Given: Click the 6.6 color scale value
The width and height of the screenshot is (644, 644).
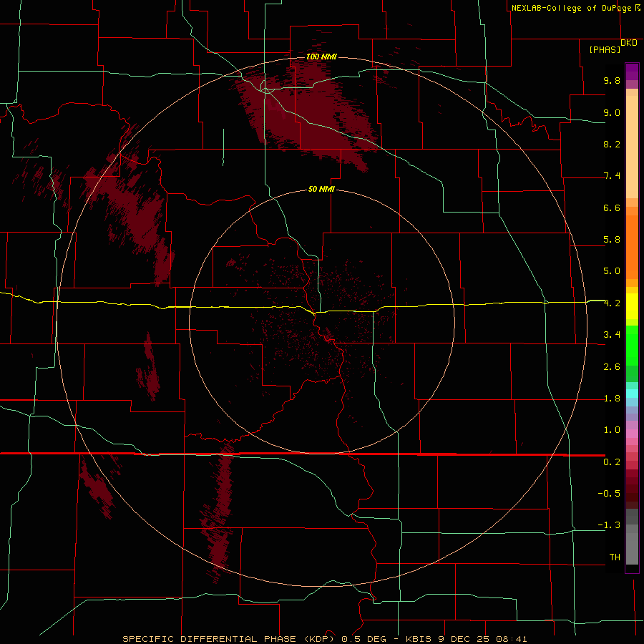Looking at the screenshot, I should [x=612, y=208].
